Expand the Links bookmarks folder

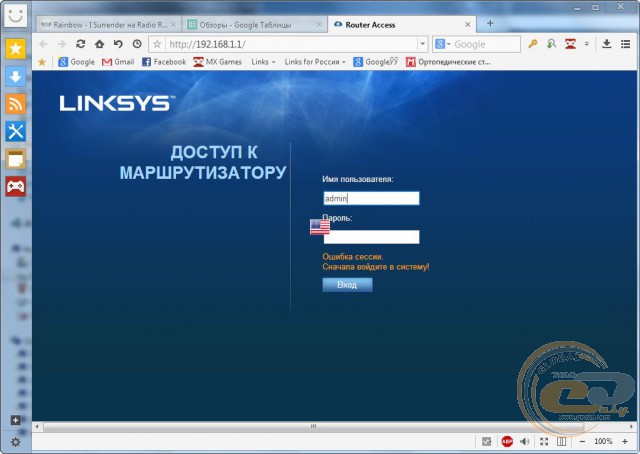pos(263,62)
